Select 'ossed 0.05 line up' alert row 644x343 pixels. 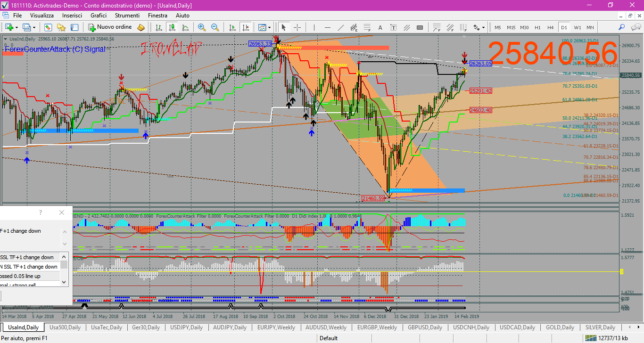point(30,276)
